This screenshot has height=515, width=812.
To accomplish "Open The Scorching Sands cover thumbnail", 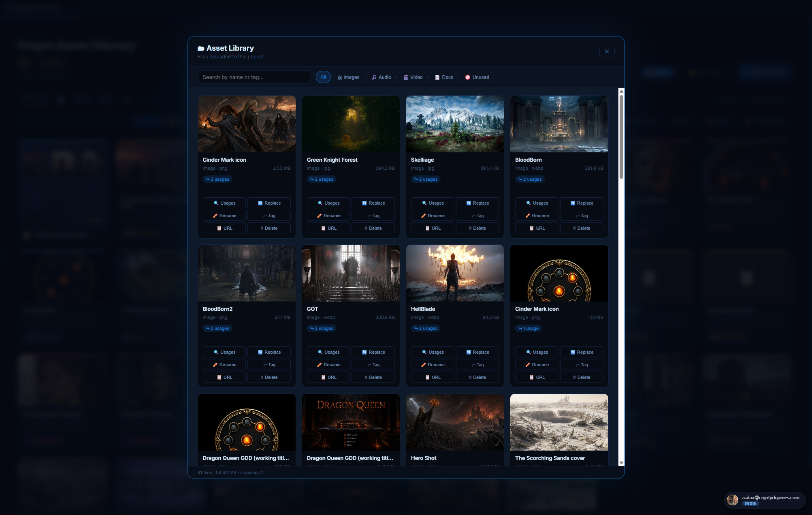I will [559, 422].
